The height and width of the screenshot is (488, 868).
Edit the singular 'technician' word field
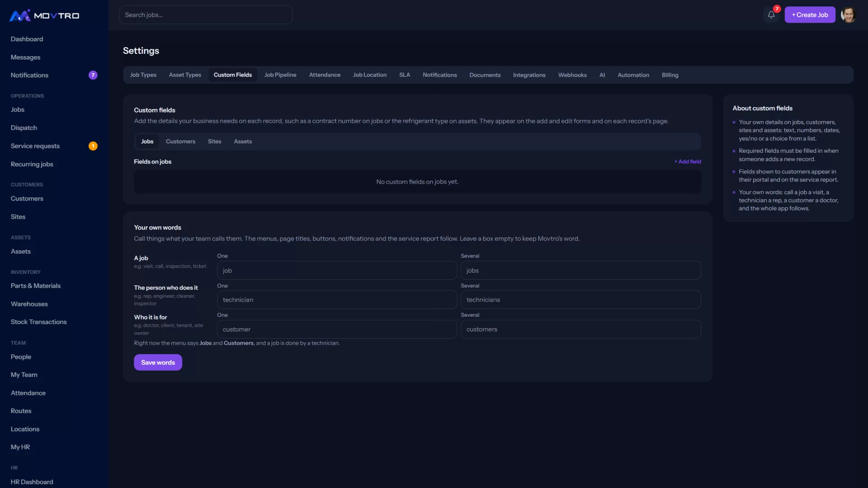(x=337, y=300)
